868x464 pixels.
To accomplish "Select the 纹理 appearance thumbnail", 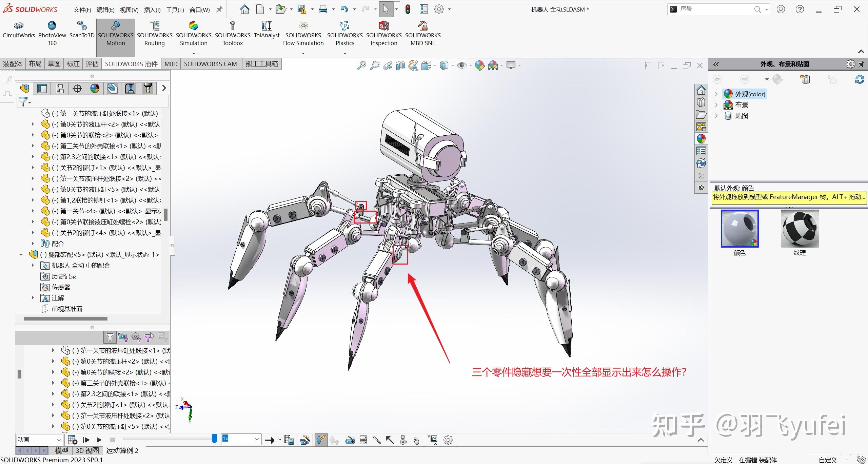I will click(800, 229).
